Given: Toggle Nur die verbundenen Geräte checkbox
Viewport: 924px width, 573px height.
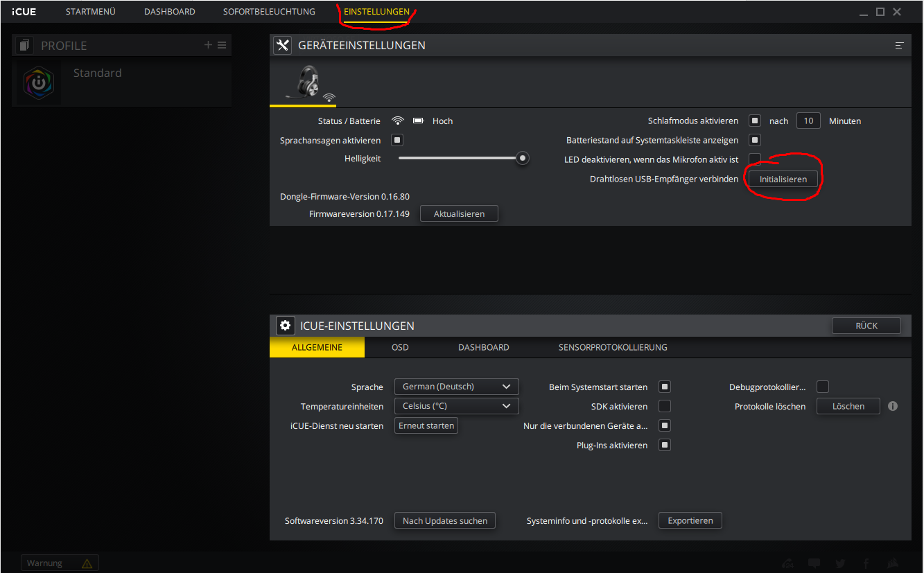Looking at the screenshot, I should coord(665,425).
